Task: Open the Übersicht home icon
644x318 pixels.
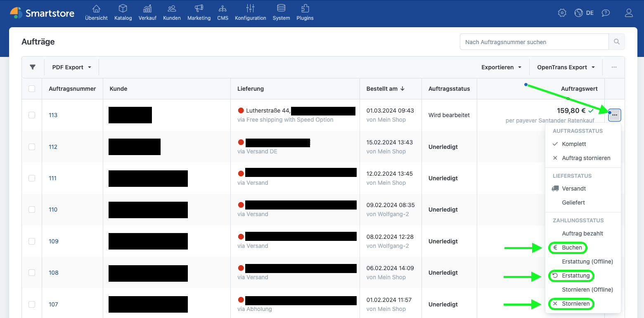Action: pos(96,9)
